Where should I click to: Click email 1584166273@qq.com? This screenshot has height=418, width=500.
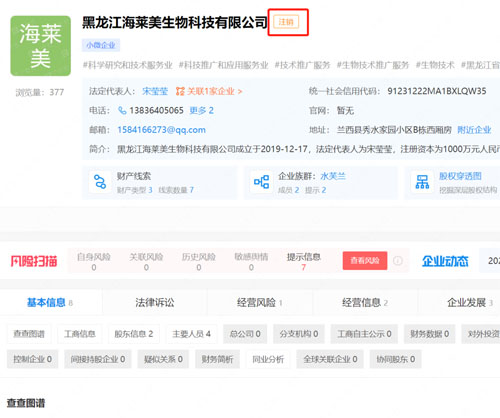click(x=161, y=130)
